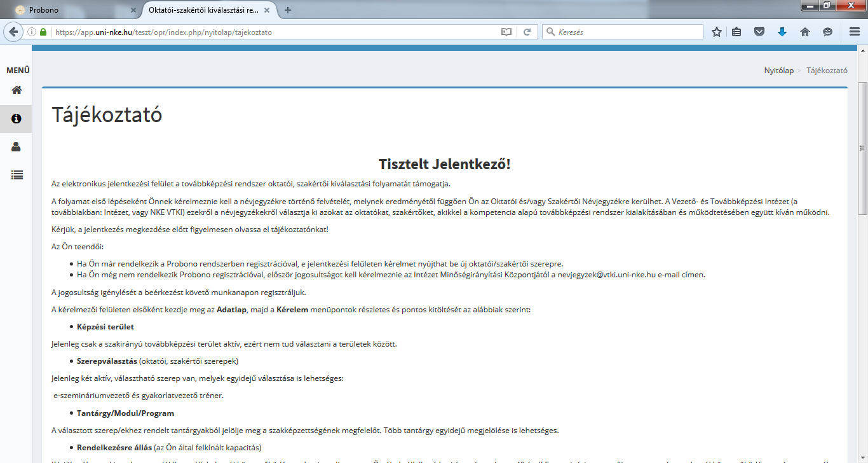Toggle reader view icon in address bar
868x463 pixels.
pos(506,32)
